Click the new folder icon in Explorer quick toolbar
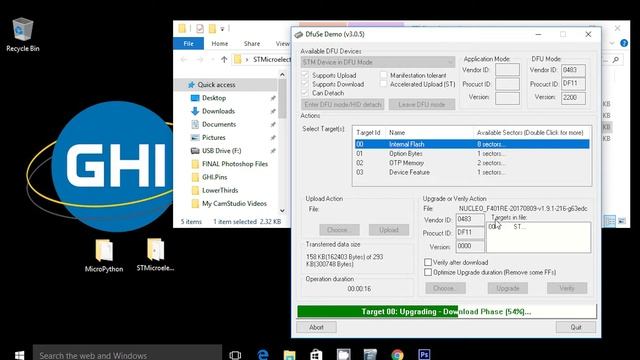The height and width of the screenshot is (360, 640). (x=212, y=28)
